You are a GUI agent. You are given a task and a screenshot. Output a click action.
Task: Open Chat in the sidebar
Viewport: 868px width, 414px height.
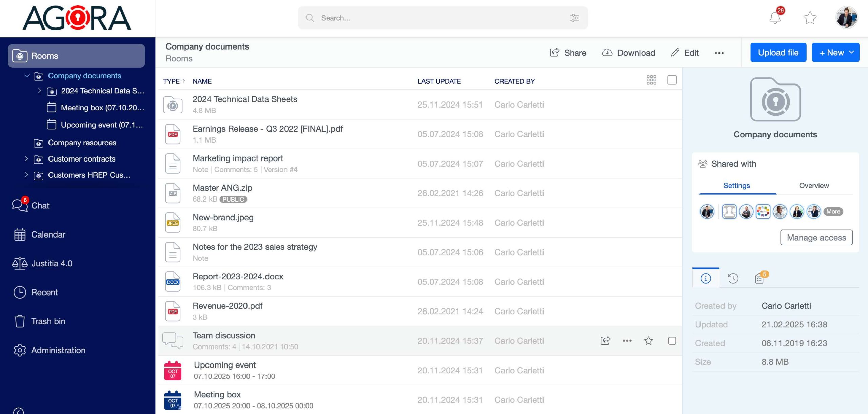click(40, 205)
